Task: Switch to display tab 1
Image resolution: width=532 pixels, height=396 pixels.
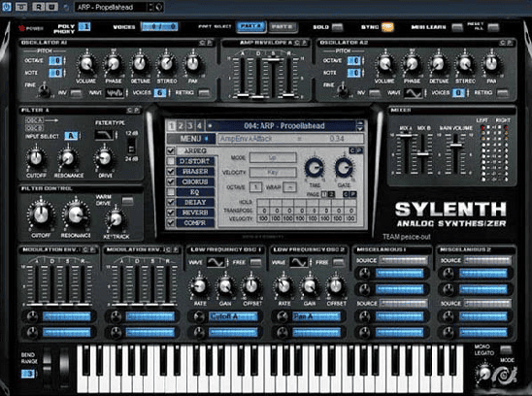Action: [x=171, y=126]
